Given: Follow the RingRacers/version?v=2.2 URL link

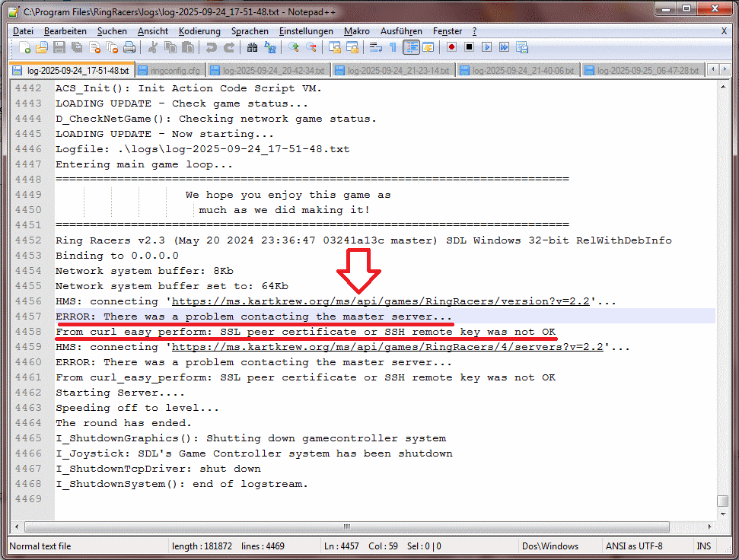Looking at the screenshot, I should [381, 301].
